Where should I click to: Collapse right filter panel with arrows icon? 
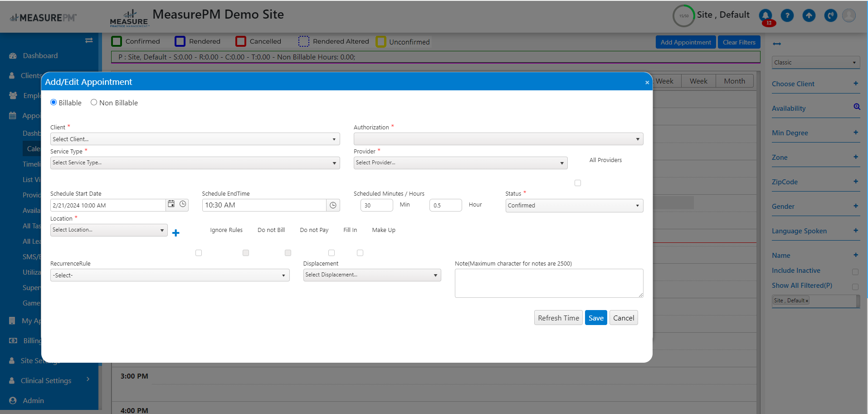coord(777,44)
